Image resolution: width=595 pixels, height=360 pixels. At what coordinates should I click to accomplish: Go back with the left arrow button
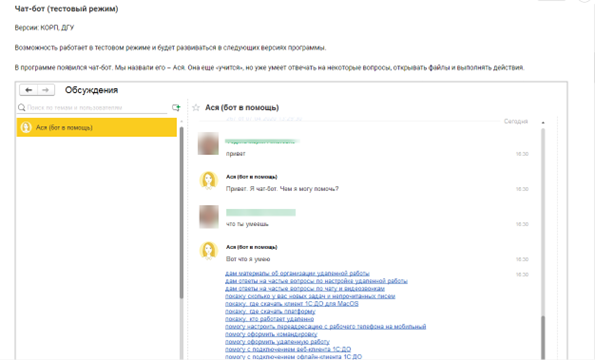pos(28,90)
